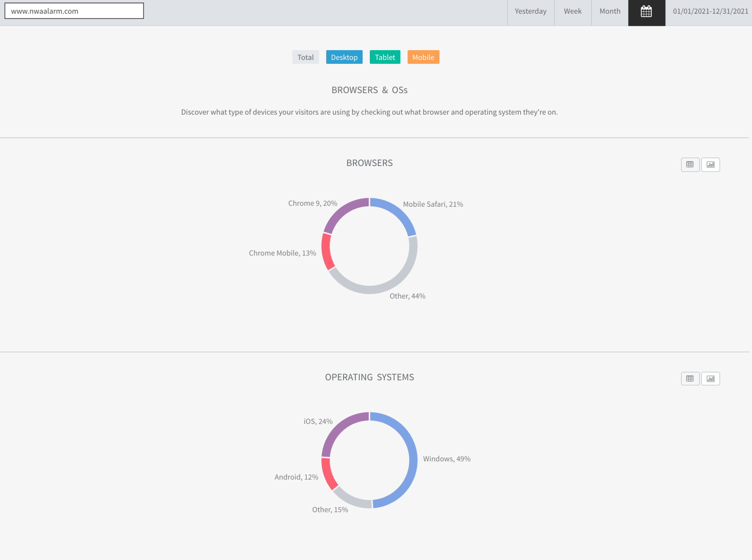Click the www.nwaalarm.com site field
Viewport: 752px width, 560px height.
74,11
